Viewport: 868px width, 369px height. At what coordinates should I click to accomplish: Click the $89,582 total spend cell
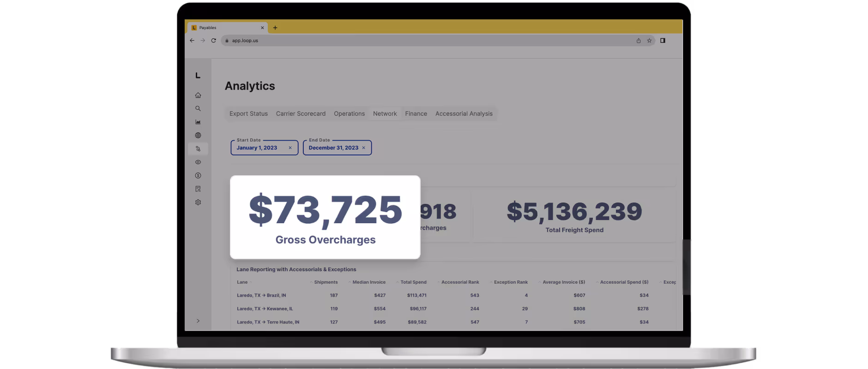(417, 322)
